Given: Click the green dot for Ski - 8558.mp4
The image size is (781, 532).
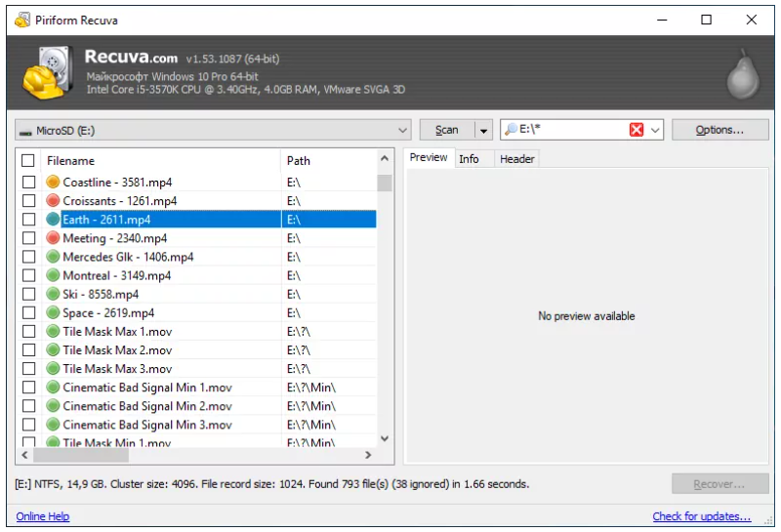Looking at the screenshot, I should pos(53,294).
